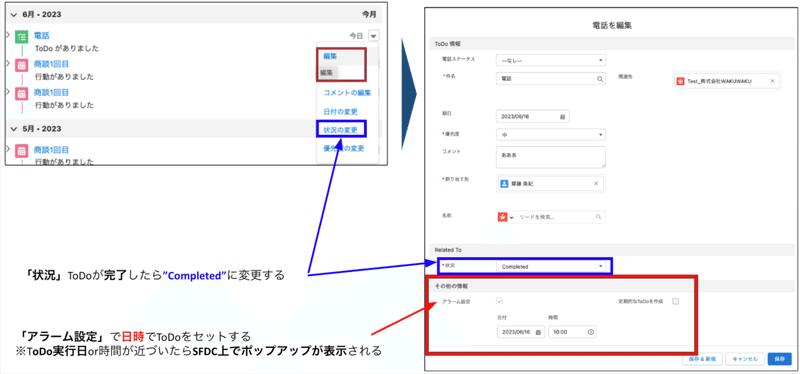Image resolution: width=800 pixels, height=374 pixels.
Task: Open the 名前 object type selector dropdown
Action: (x=505, y=217)
